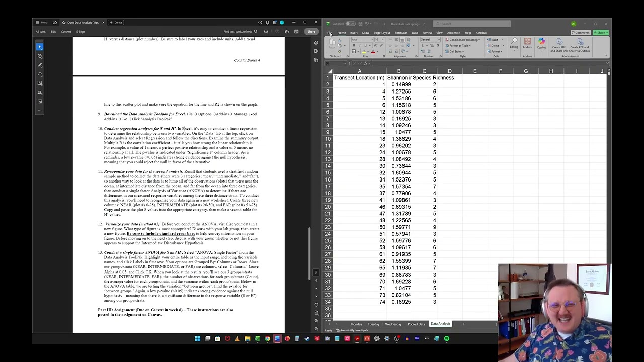644x362 pixels.
Task: Click percent style in Excel Number group
Action: click(432, 45)
